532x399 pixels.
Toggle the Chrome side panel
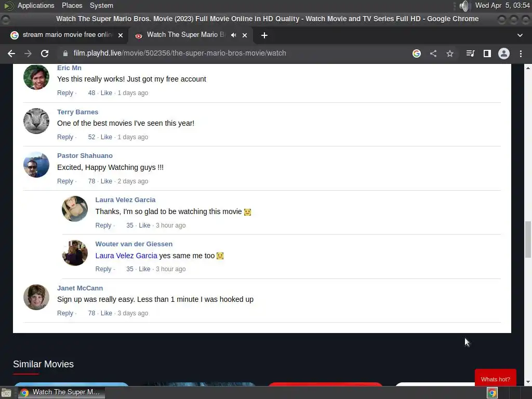click(487, 54)
